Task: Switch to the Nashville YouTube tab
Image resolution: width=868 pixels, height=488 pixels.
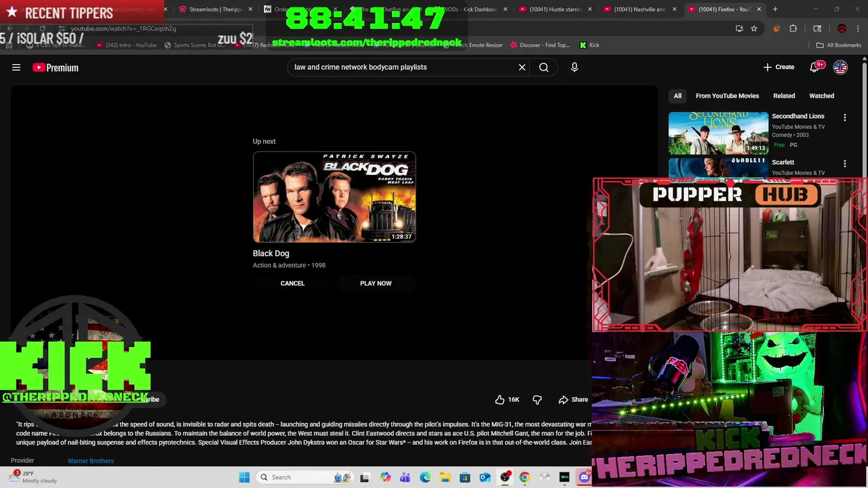Action: 639,9
